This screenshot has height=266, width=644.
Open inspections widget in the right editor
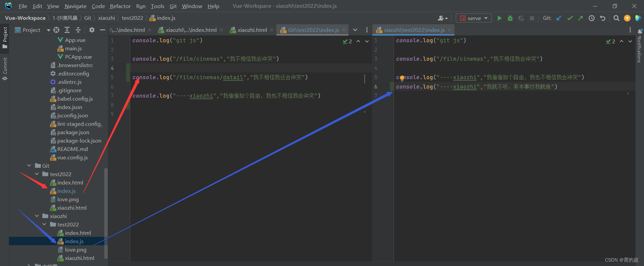[x=610, y=41]
